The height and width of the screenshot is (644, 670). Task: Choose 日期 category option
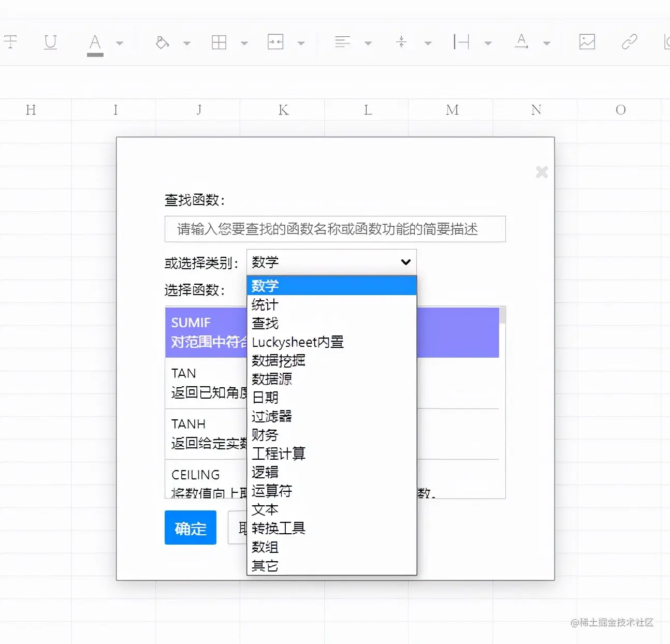point(332,398)
